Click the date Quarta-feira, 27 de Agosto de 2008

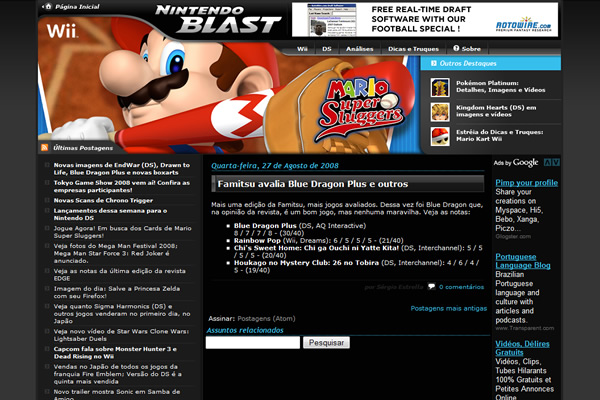pos(275,166)
